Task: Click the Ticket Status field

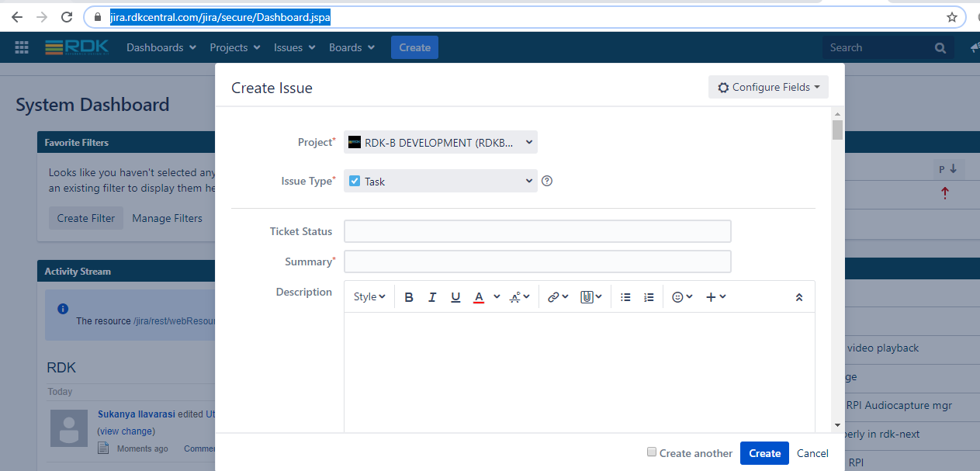Action: pyautogui.click(x=538, y=231)
